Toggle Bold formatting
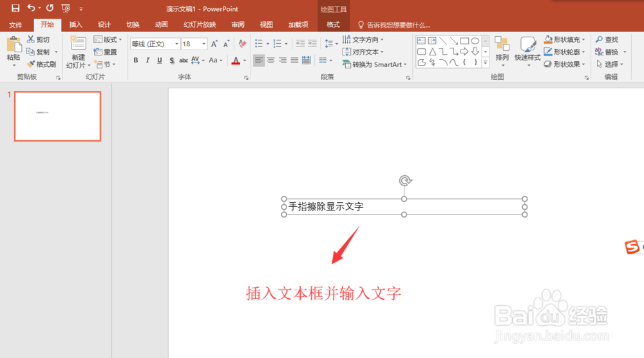The height and width of the screenshot is (358, 644). tap(135, 61)
